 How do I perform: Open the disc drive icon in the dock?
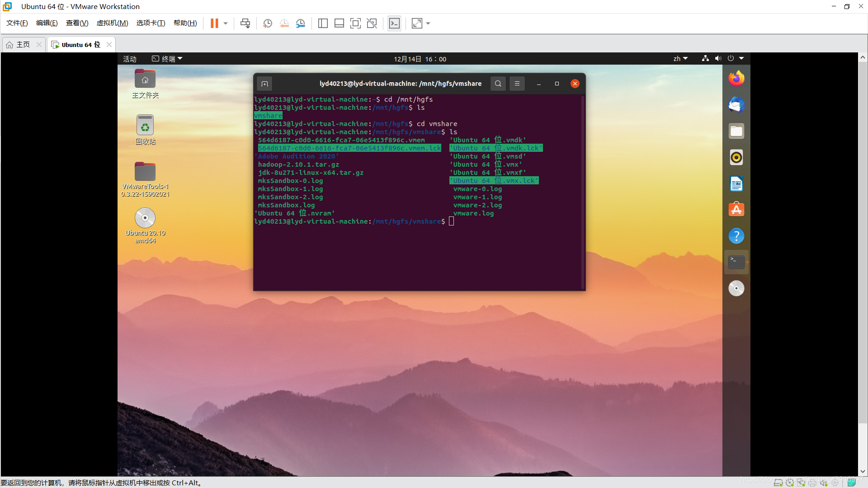(x=736, y=288)
